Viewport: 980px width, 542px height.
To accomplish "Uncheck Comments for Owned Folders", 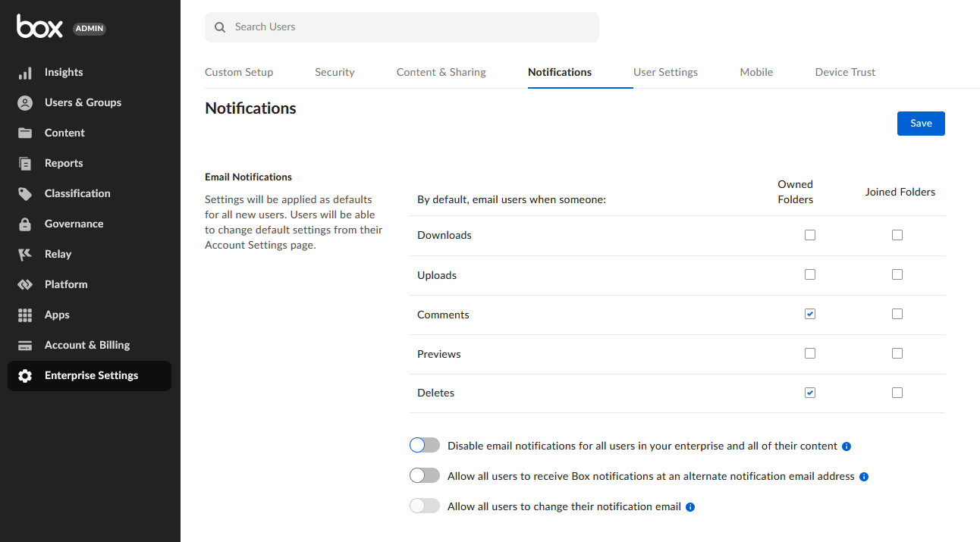I will tap(810, 313).
